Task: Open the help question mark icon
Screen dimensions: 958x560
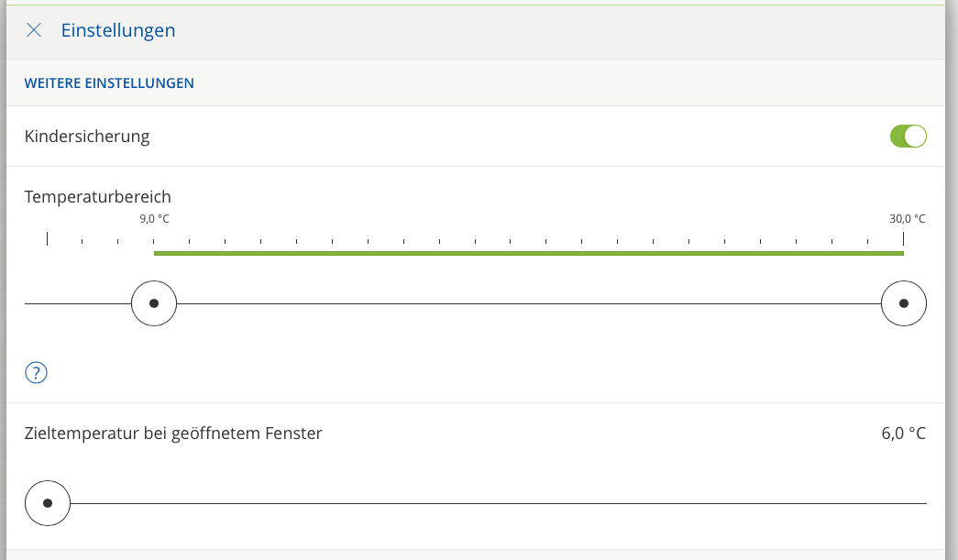Action: [36, 373]
